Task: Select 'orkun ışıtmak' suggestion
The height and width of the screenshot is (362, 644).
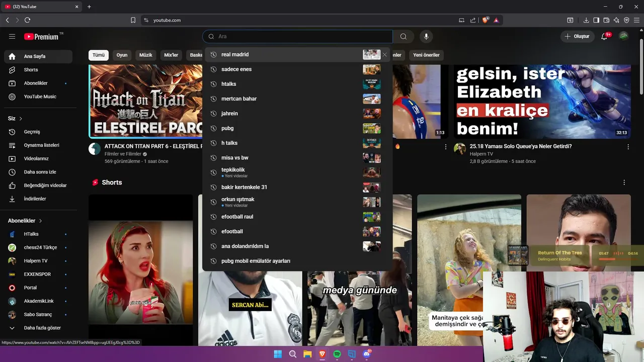Action: (x=297, y=202)
